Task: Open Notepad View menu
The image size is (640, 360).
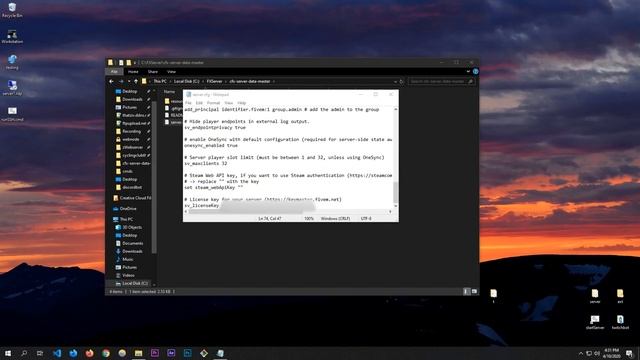Action: pos(229,103)
